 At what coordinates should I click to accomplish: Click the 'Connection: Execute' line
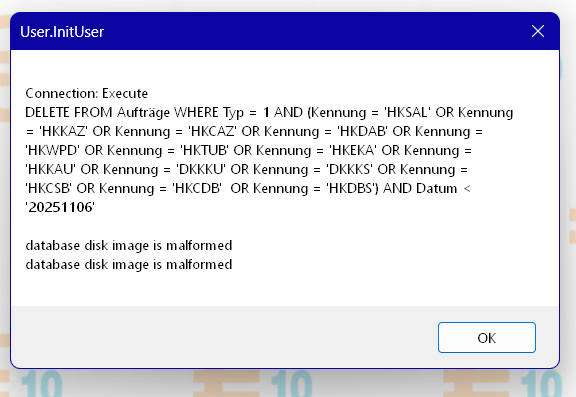[87, 93]
